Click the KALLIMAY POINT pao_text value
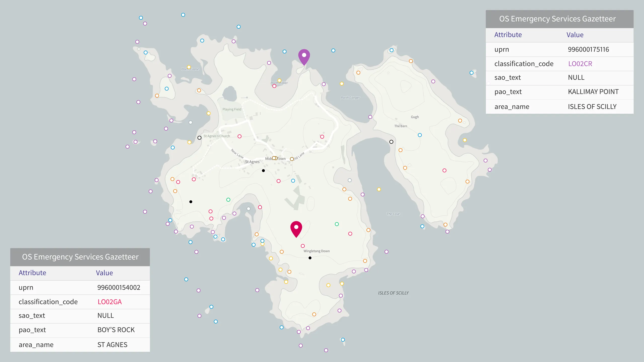 [x=594, y=92]
